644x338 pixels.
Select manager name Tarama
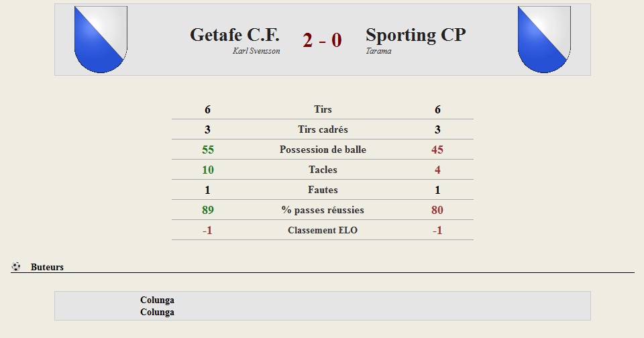coord(378,51)
